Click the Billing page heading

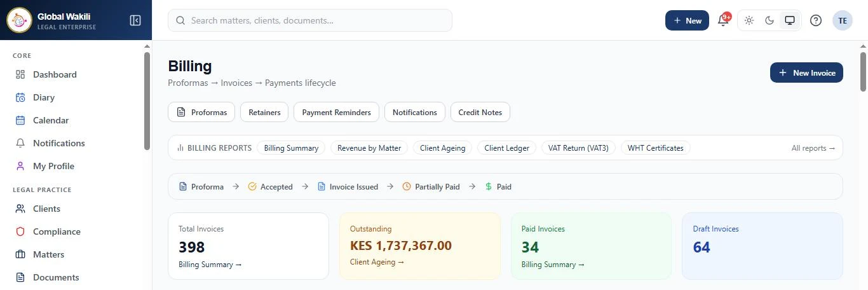[x=190, y=66]
